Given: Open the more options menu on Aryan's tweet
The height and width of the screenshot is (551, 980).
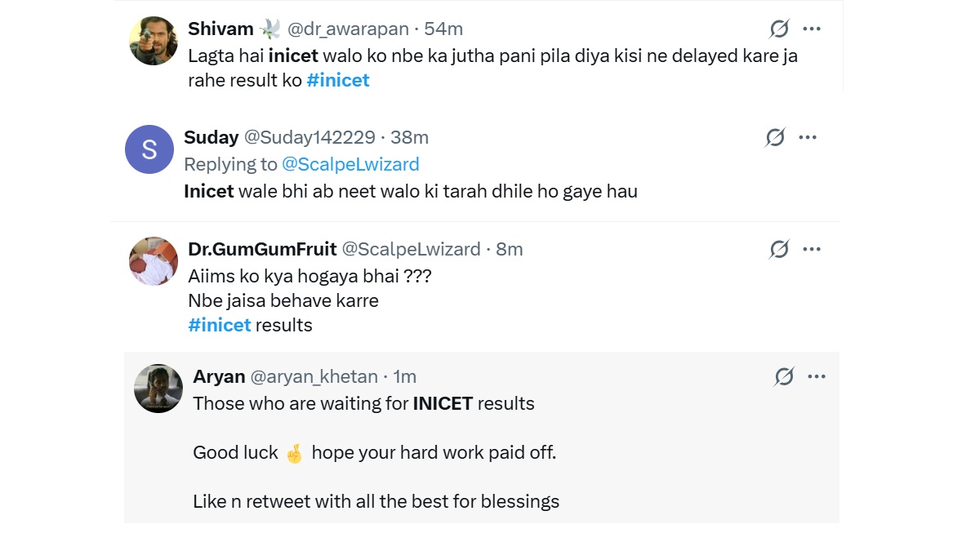Looking at the screenshot, I should click(813, 376).
